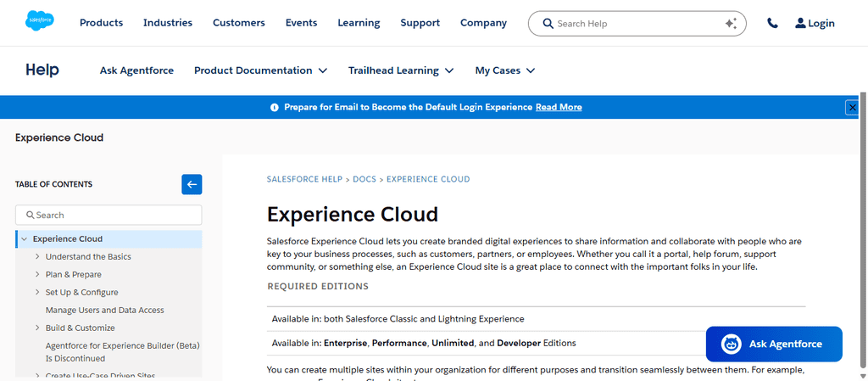Screen dimensions: 868x381
Task: Open Manage Users and Data Access
Action: coord(104,310)
